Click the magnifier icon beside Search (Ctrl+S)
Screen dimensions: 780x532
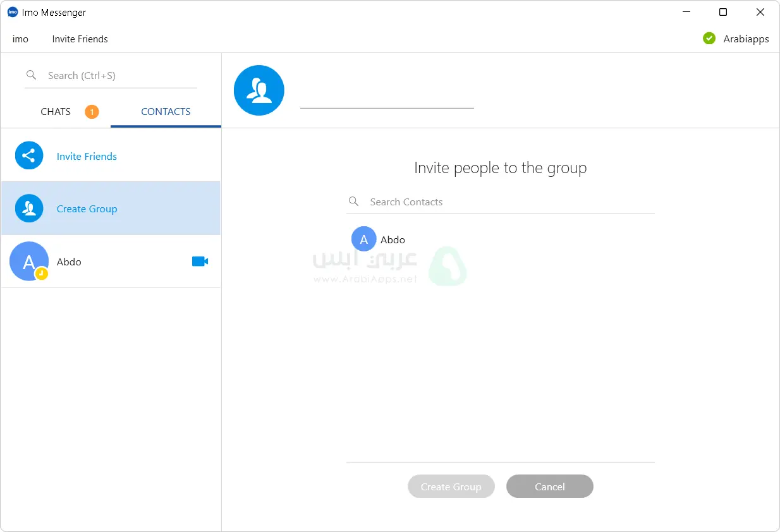tap(31, 75)
